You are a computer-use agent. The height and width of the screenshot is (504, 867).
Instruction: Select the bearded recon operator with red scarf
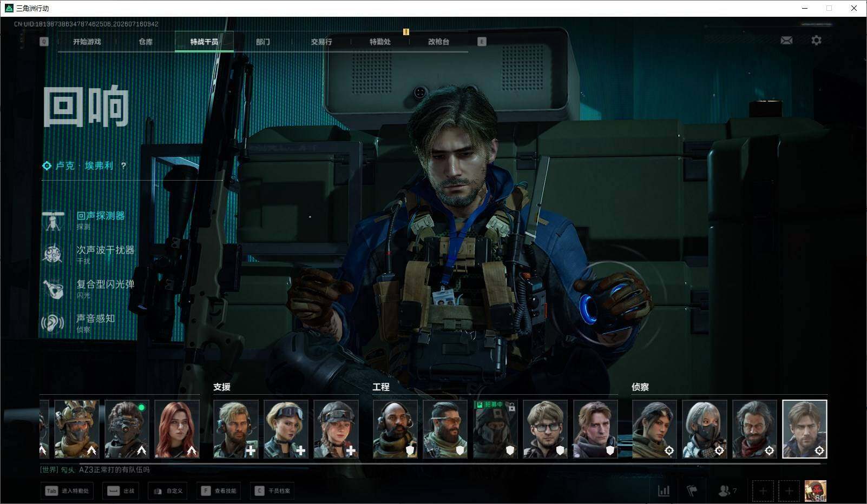[x=754, y=429]
